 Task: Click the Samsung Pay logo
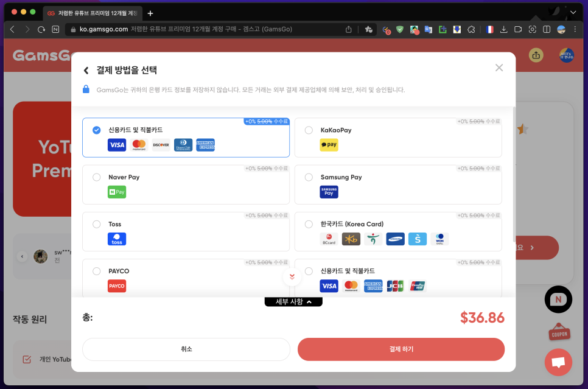pyautogui.click(x=329, y=192)
